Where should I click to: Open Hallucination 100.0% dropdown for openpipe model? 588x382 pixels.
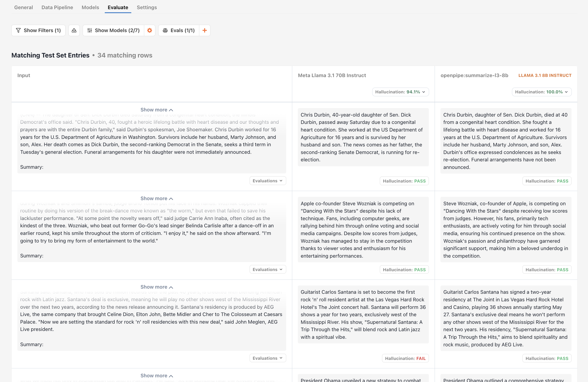click(541, 92)
